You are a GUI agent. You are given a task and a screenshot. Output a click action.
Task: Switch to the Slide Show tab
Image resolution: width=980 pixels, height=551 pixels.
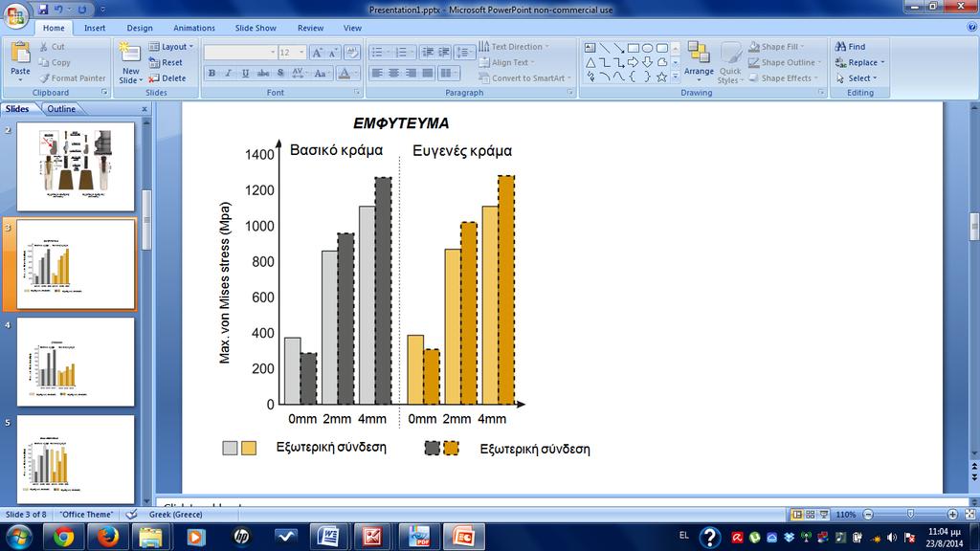click(x=256, y=28)
